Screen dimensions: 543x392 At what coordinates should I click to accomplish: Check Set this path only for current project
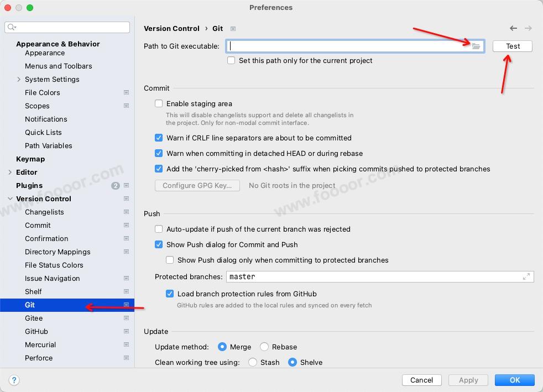click(231, 60)
